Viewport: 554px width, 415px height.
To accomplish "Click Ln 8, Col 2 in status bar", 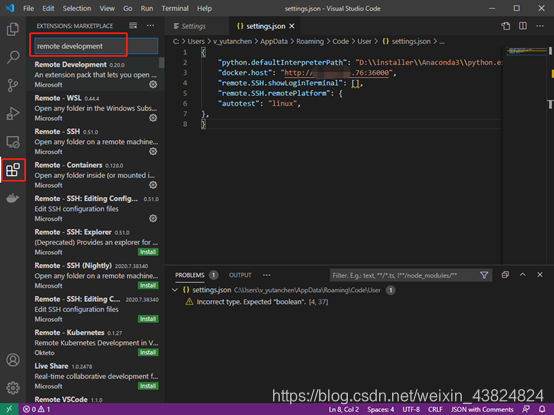I will tap(343, 409).
